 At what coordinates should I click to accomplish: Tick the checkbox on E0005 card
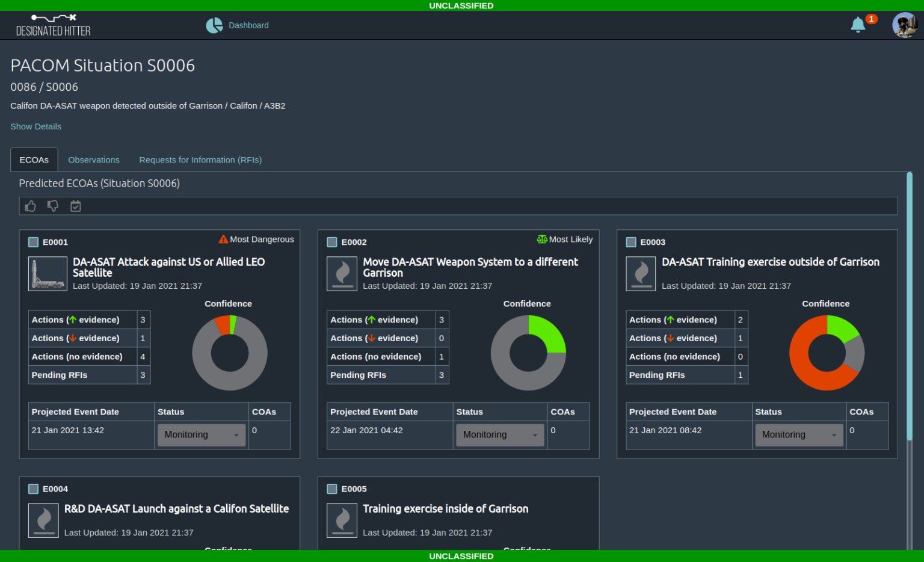point(331,489)
